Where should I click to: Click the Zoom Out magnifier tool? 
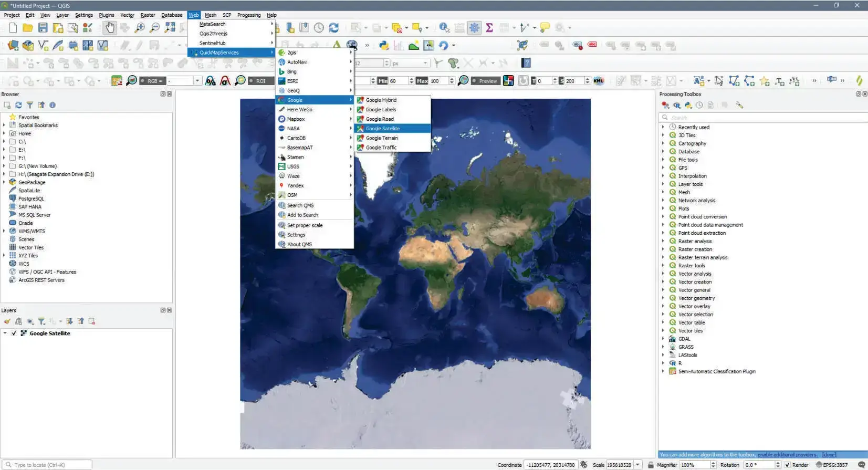coord(155,28)
